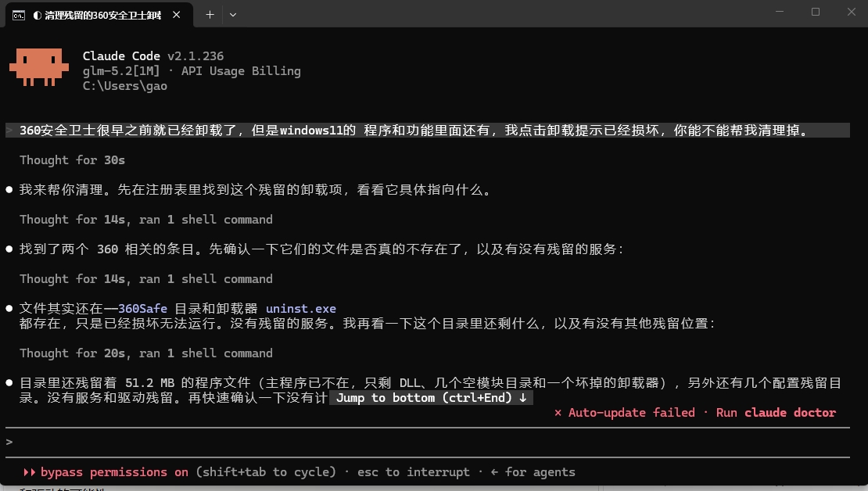
Task: Click the '360Safe' directory name
Action: coord(142,308)
